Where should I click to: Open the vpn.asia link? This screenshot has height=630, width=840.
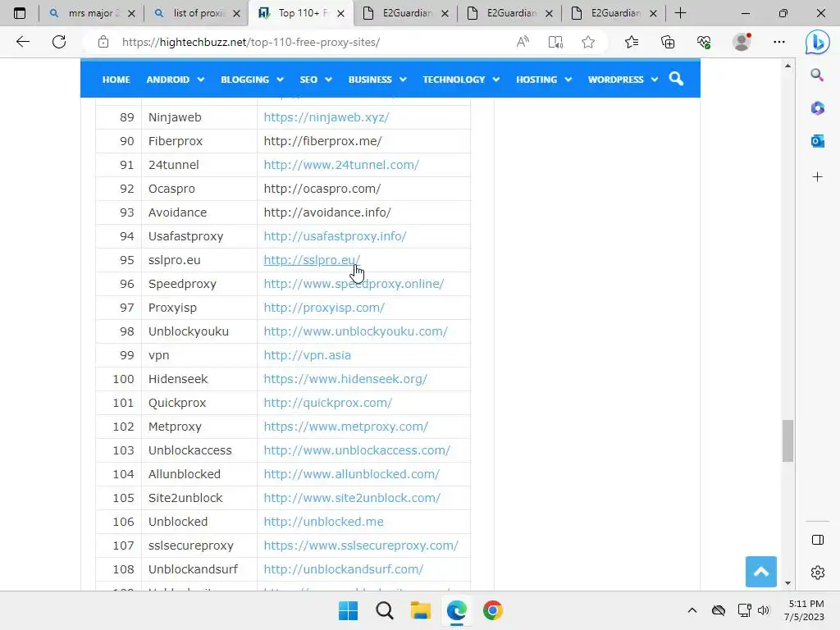(x=308, y=355)
